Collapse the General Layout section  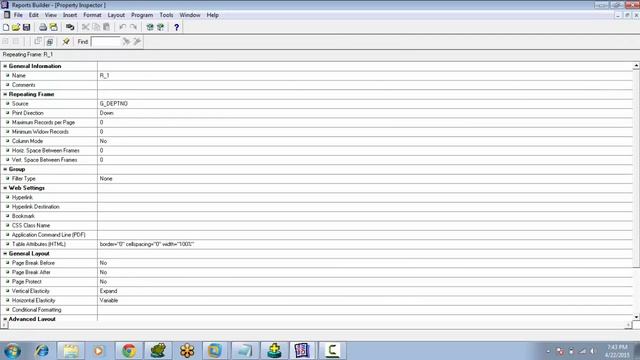point(5,254)
